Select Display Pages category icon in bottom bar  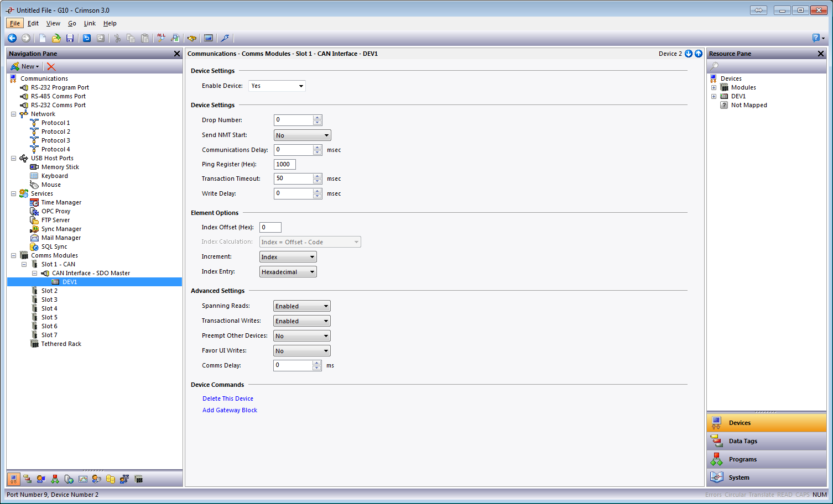[41, 479]
